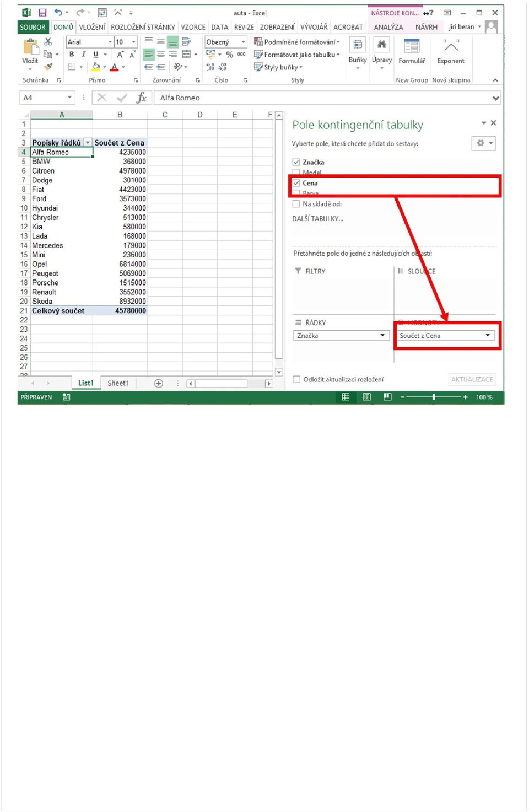This screenshot has width=529, height=812.
Task: Decrease indent in the alignment group
Action: click(149, 67)
